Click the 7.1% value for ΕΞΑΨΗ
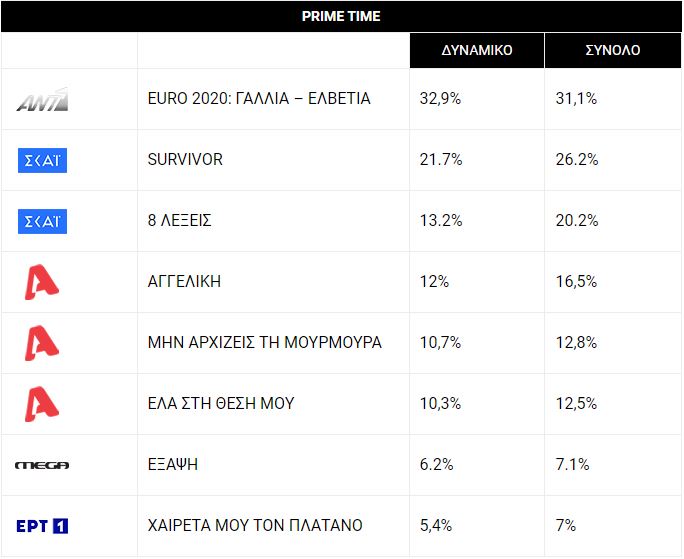Image resolution: width=684 pixels, height=559 pixels. [572, 465]
